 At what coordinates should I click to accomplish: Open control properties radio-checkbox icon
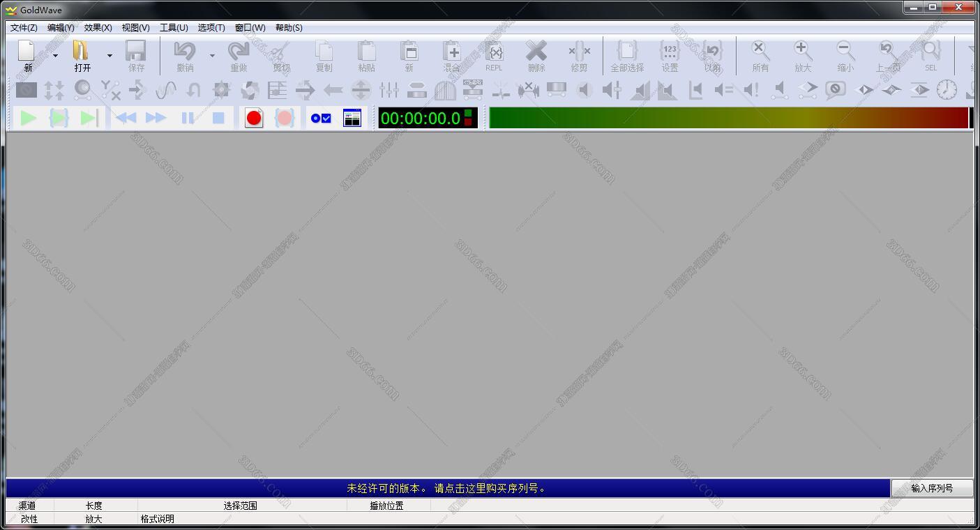click(321, 119)
